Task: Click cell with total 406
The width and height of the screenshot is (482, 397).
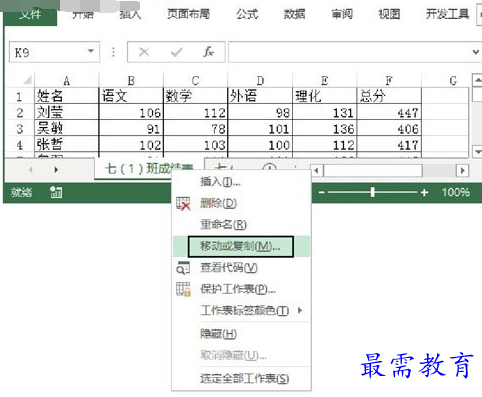Action: (389, 128)
